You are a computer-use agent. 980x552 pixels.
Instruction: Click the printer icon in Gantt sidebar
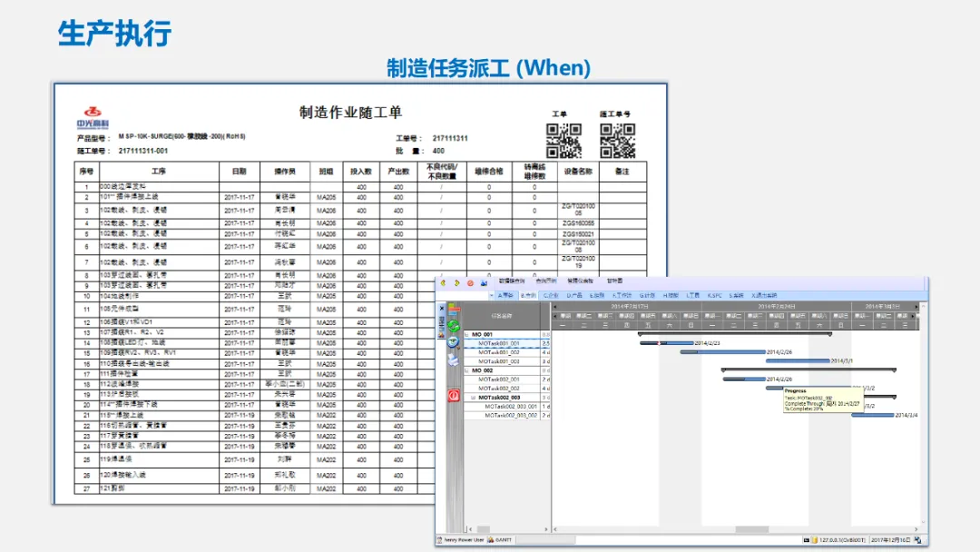click(x=453, y=360)
